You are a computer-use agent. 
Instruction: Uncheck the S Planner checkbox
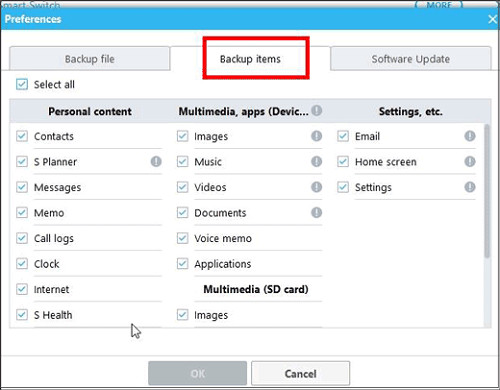[22, 162]
